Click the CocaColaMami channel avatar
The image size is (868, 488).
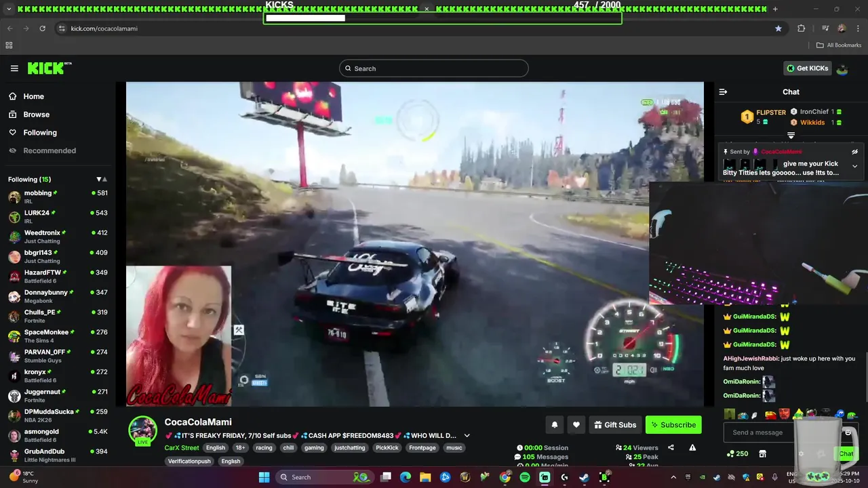tap(143, 430)
